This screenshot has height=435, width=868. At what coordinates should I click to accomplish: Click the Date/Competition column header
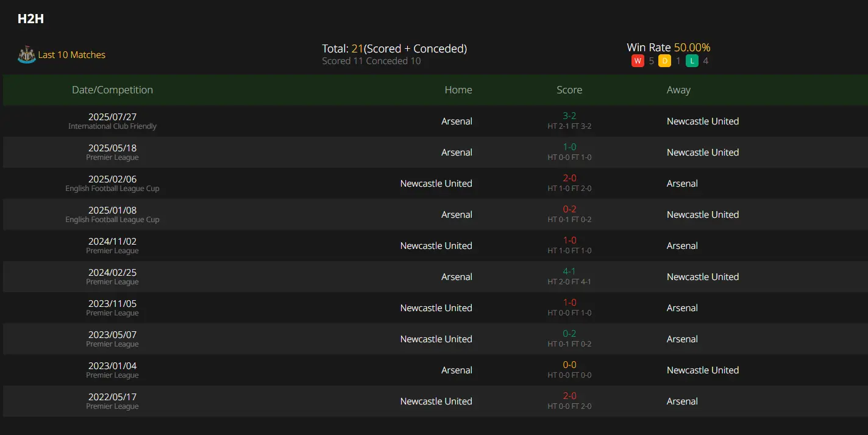[112, 90]
